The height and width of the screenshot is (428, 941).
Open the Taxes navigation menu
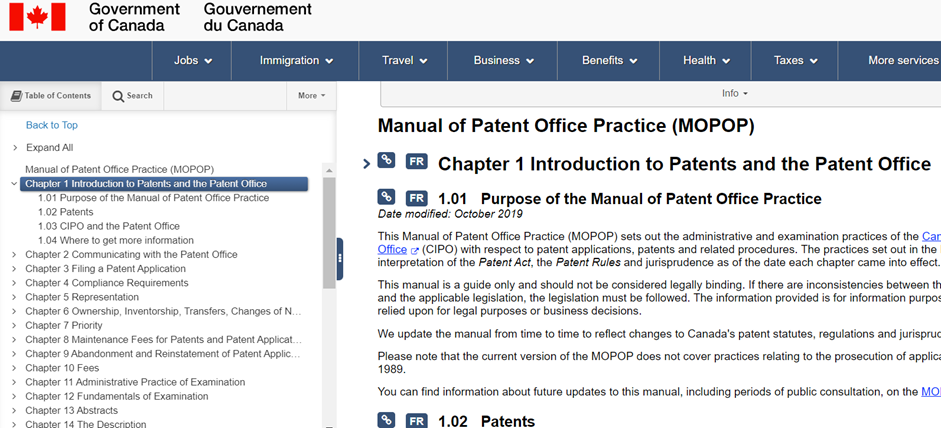pyautogui.click(x=794, y=60)
